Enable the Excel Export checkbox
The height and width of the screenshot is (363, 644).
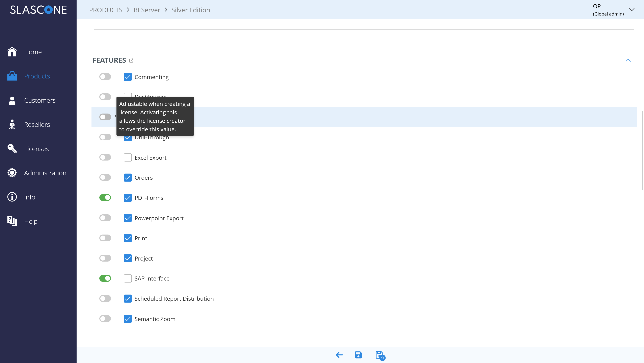(x=128, y=157)
